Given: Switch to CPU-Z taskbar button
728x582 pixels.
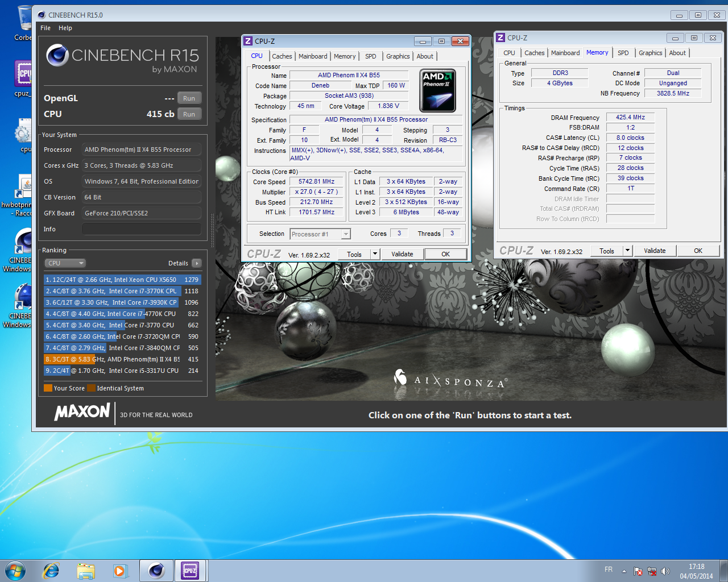Looking at the screenshot, I should (190, 571).
